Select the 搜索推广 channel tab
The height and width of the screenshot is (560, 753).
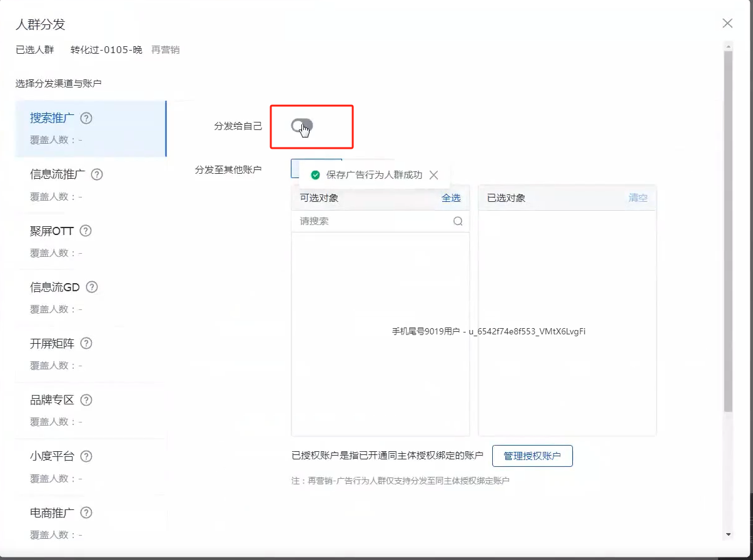coord(91,129)
